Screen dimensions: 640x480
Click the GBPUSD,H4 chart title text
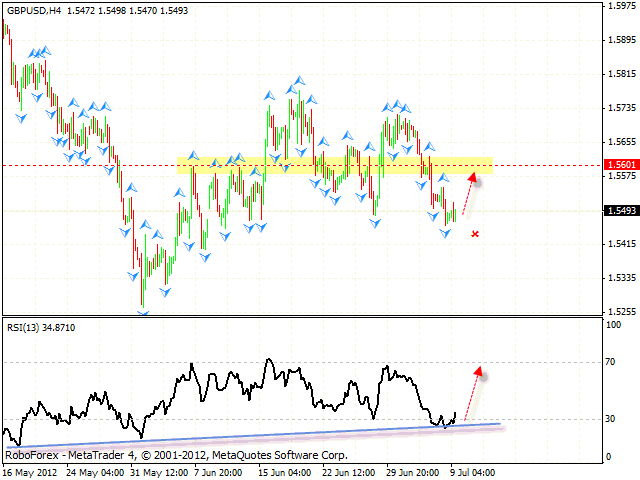(x=34, y=9)
